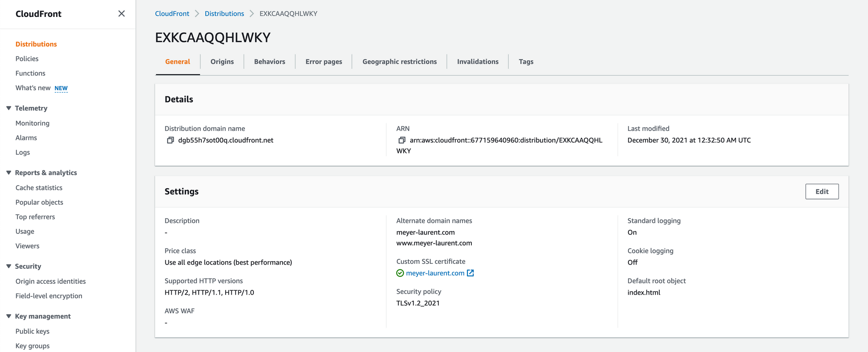The image size is (868, 352).
Task: Open Popular objects report
Action: (x=39, y=202)
